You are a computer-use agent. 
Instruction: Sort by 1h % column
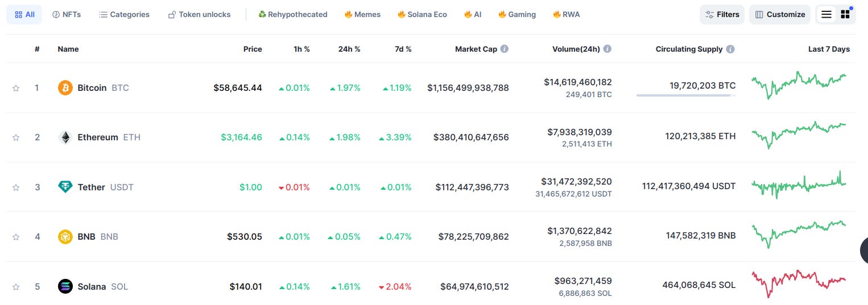coord(301,49)
